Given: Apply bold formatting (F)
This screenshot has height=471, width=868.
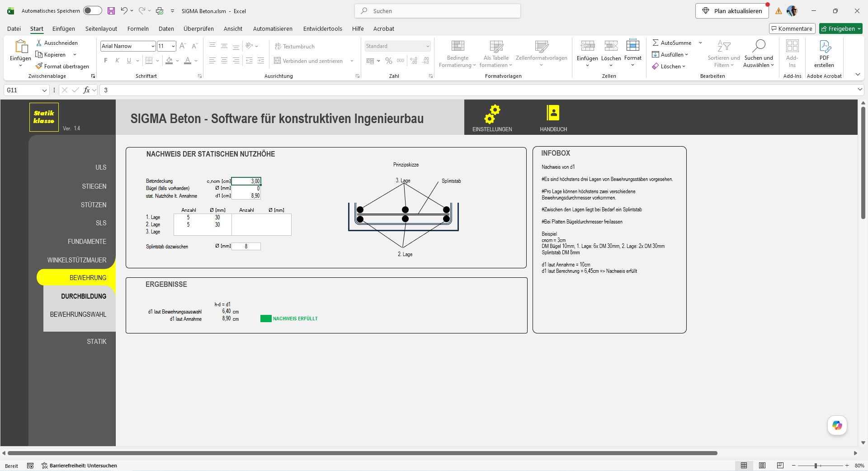Looking at the screenshot, I should coord(106,61).
